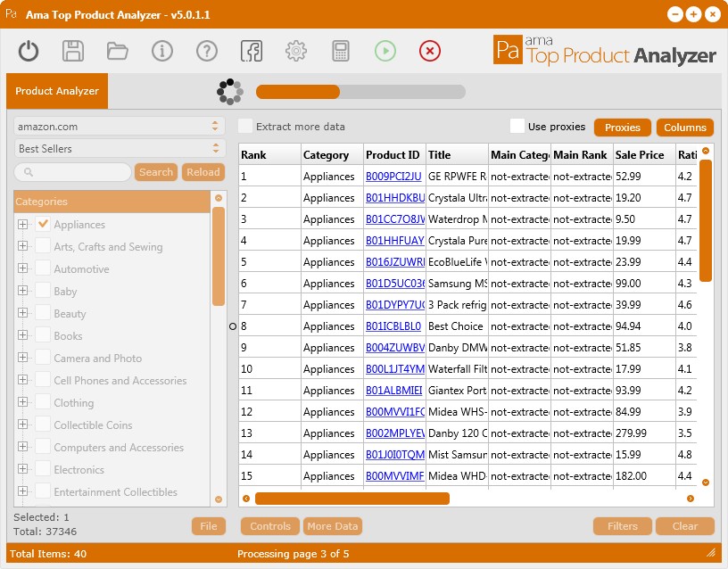
Task: Expand the Cell Phones and Accessories node
Action: 22,379
